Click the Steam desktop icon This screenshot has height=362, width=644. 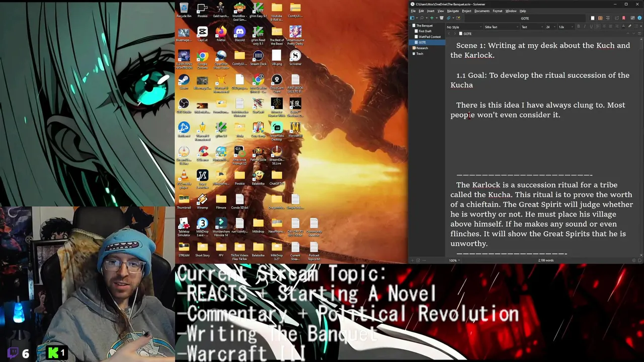pos(184,82)
